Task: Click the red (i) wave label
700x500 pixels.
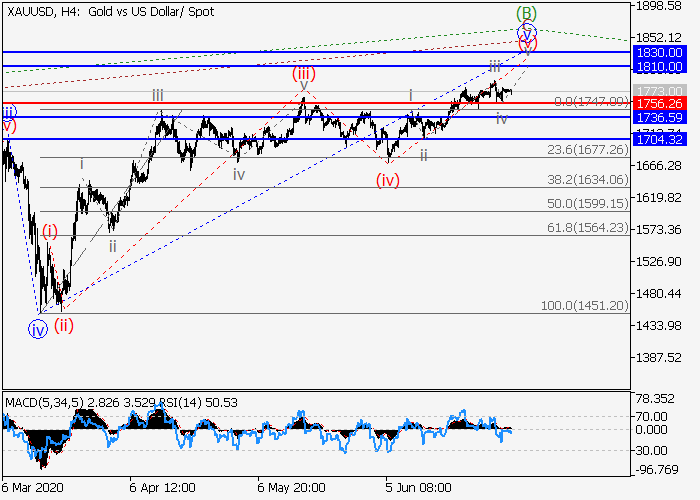Action: (50, 231)
